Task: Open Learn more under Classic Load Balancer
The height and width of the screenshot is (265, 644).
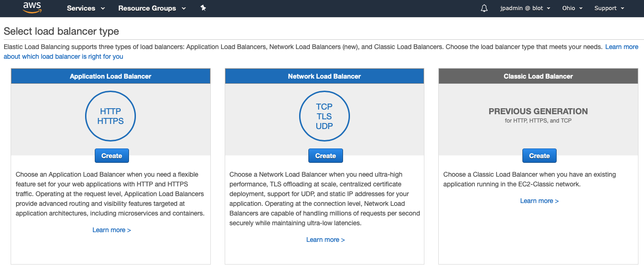Action: coord(540,201)
